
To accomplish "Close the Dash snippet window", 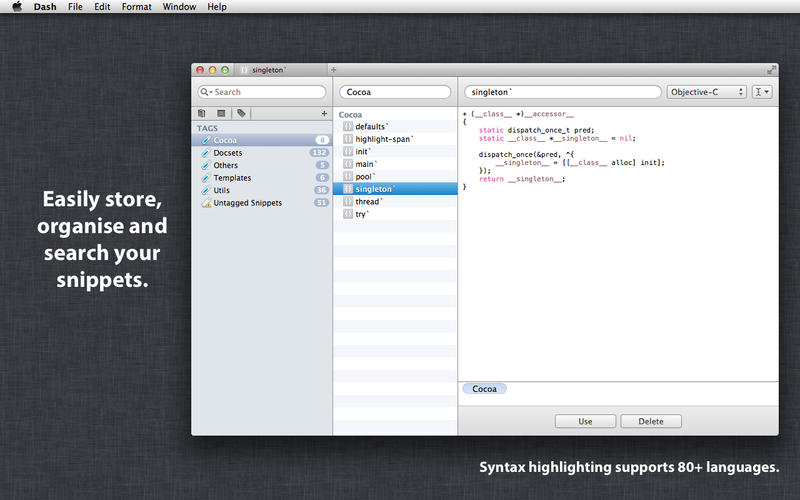I will (x=200, y=70).
